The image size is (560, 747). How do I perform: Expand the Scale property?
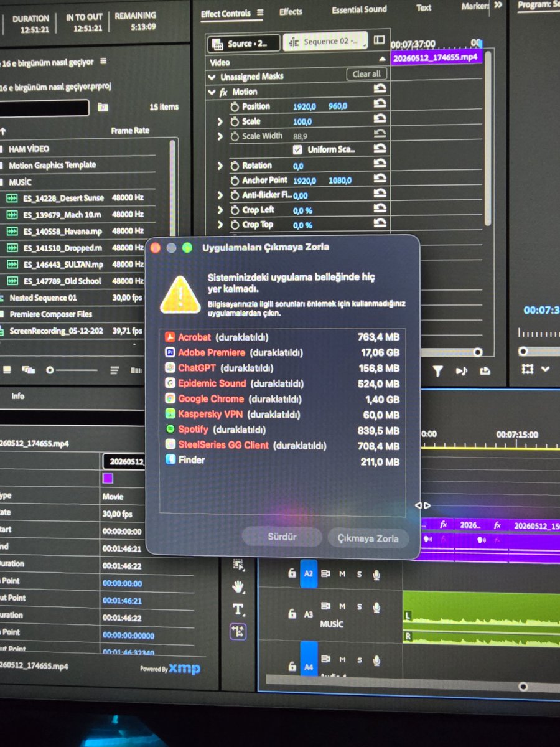pyautogui.click(x=220, y=121)
